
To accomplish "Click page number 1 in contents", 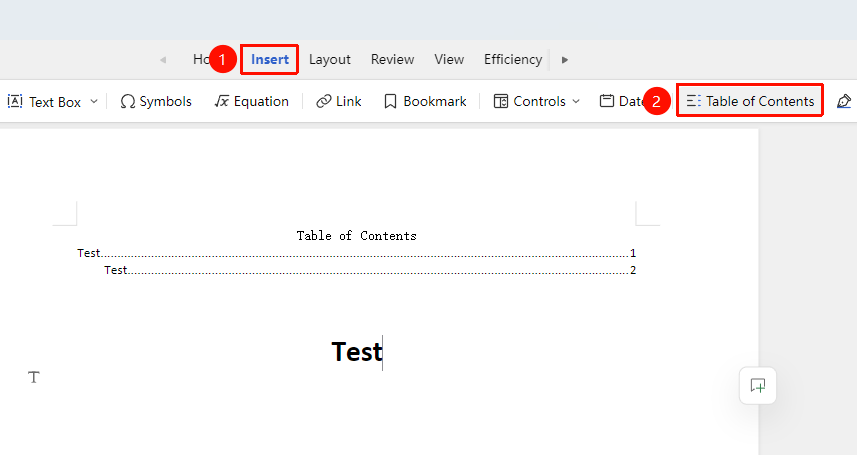I will point(633,253).
